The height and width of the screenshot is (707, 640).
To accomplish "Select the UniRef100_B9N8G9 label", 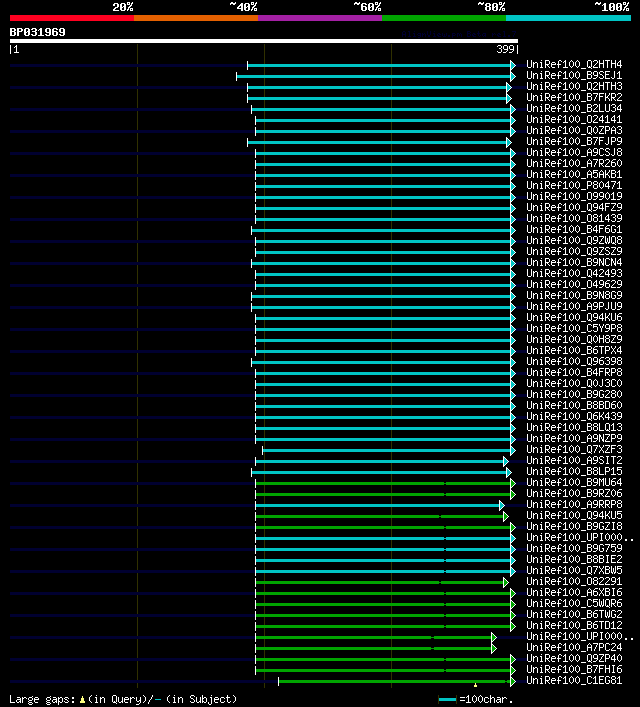I will (574, 295).
